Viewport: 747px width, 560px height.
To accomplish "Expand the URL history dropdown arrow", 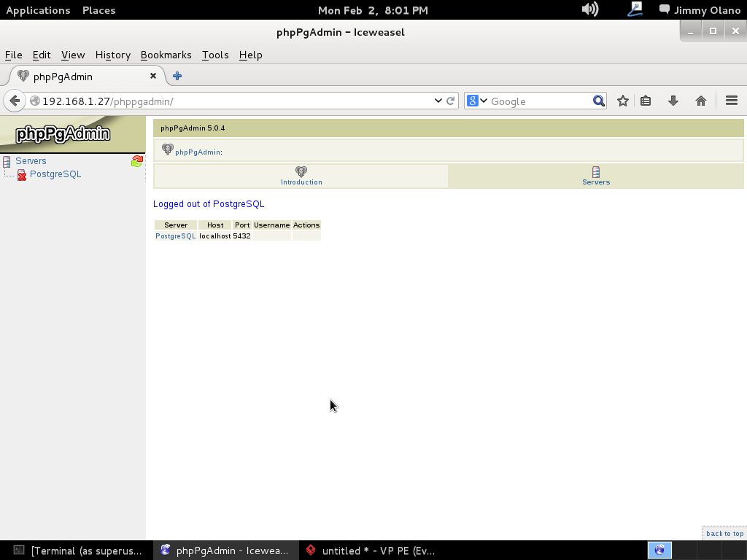I will coord(438,101).
